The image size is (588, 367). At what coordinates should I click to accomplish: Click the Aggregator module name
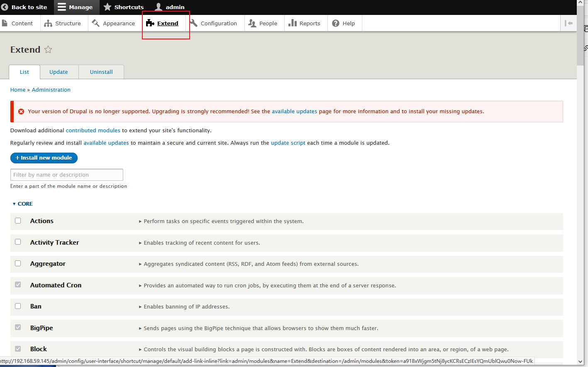48,264
